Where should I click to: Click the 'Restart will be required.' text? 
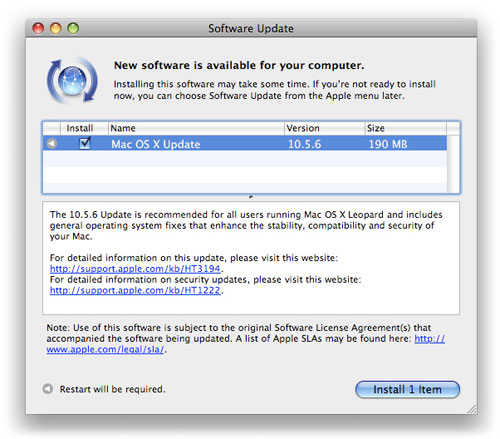click(x=112, y=389)
